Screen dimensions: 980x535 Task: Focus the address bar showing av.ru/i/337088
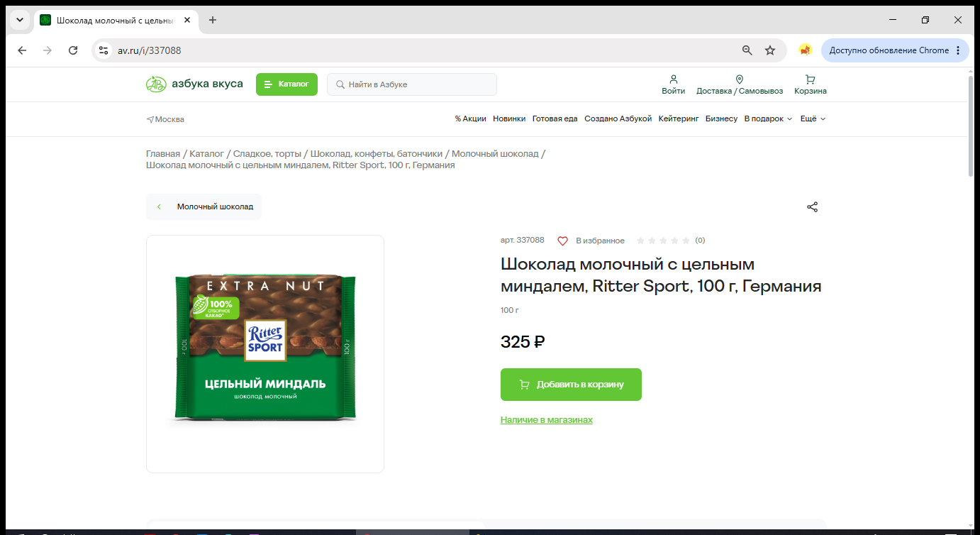tap(425, 50)
